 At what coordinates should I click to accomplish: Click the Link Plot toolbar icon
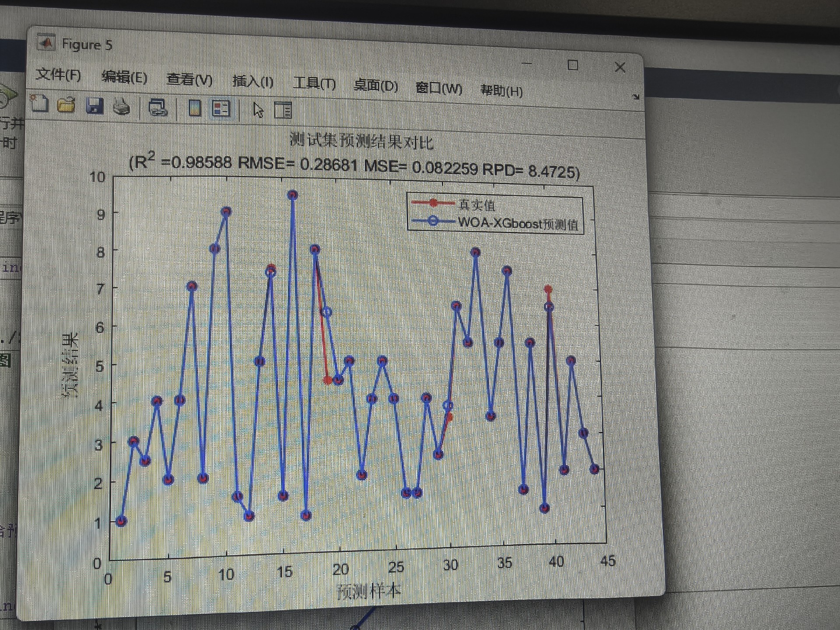pyautogui.click(x=157, y=107)
